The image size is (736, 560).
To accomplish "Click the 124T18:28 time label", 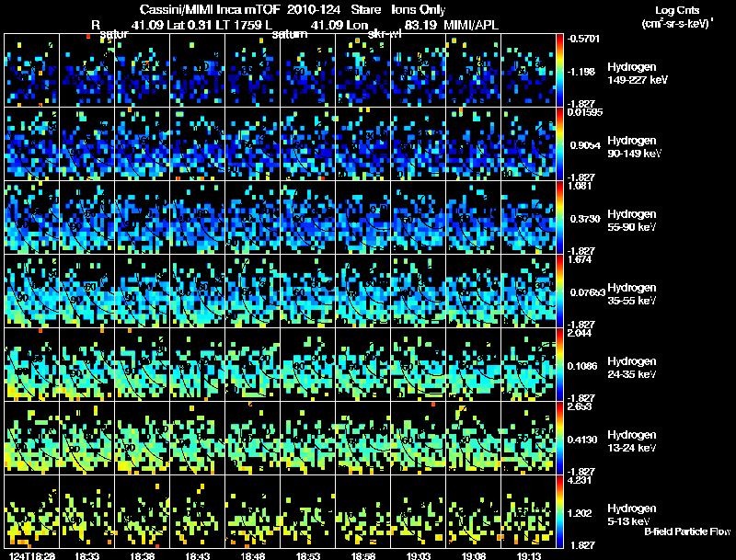I will click(x=32, y=555).
